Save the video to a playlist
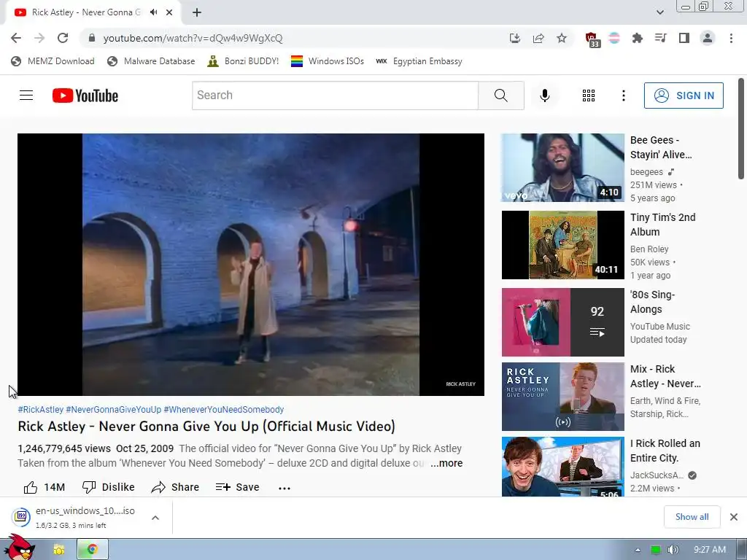The image size is (747, 560). coord(237,487)
